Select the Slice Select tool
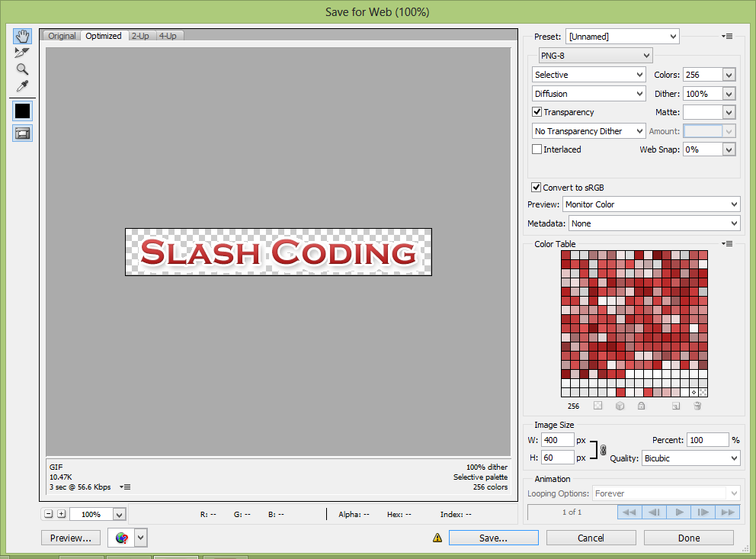 coord(22,53)
